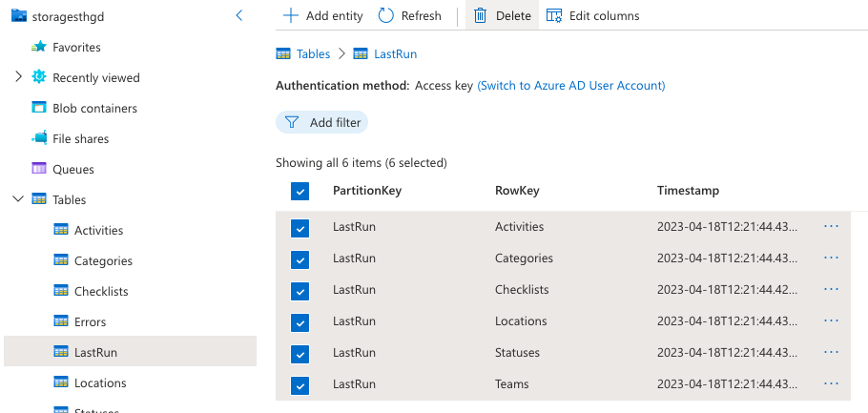Toggle the select-all checkbox in table header
This screenshot has height=413, width=868.
click(300, 192)
